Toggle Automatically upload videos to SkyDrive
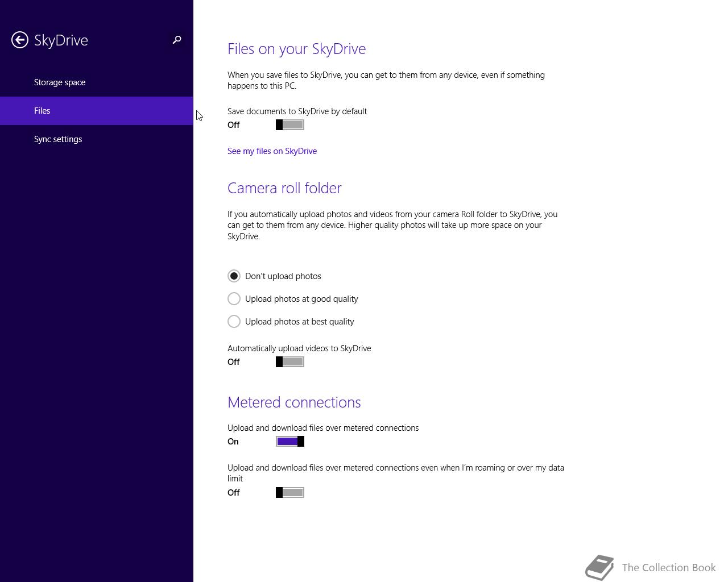The image size is (728, 582). [290, 362]
